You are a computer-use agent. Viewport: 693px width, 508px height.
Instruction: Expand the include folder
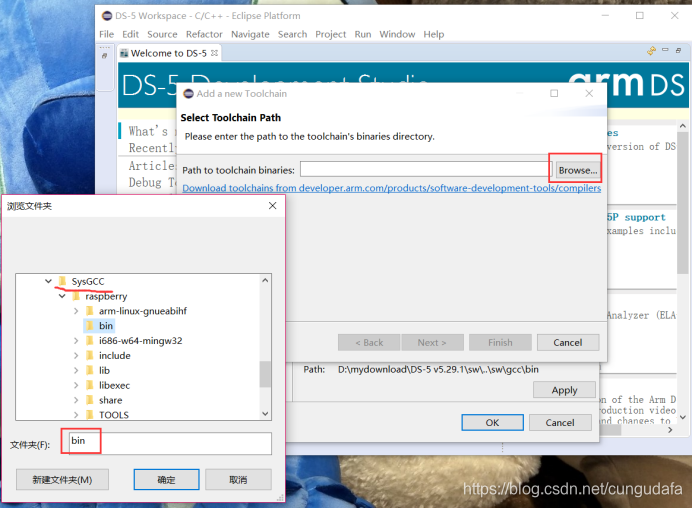tap(76, 355)
